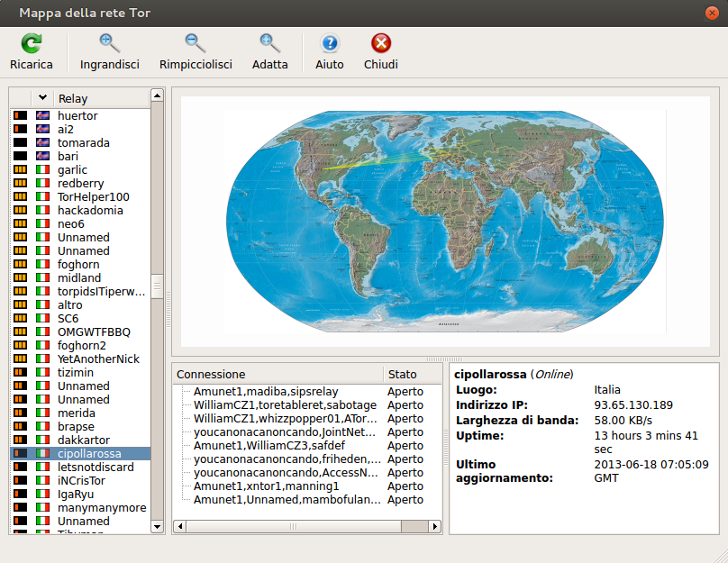Select the torpidsITiperw... relay

(80, 291)
